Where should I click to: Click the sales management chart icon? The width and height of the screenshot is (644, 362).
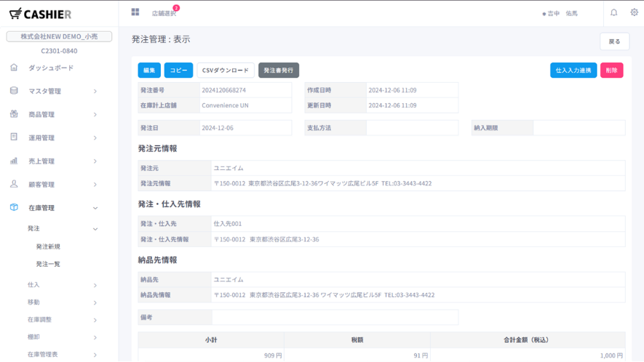click(14, 161)
